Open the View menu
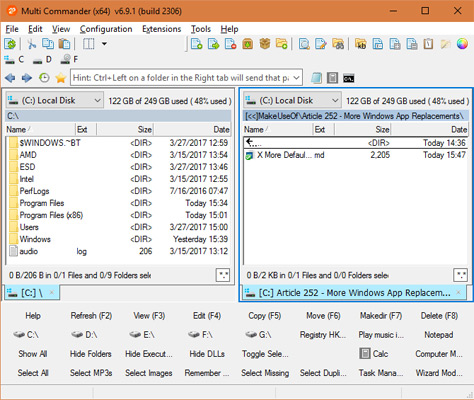Viewport: 474px width, 400px height. (61, 29)
